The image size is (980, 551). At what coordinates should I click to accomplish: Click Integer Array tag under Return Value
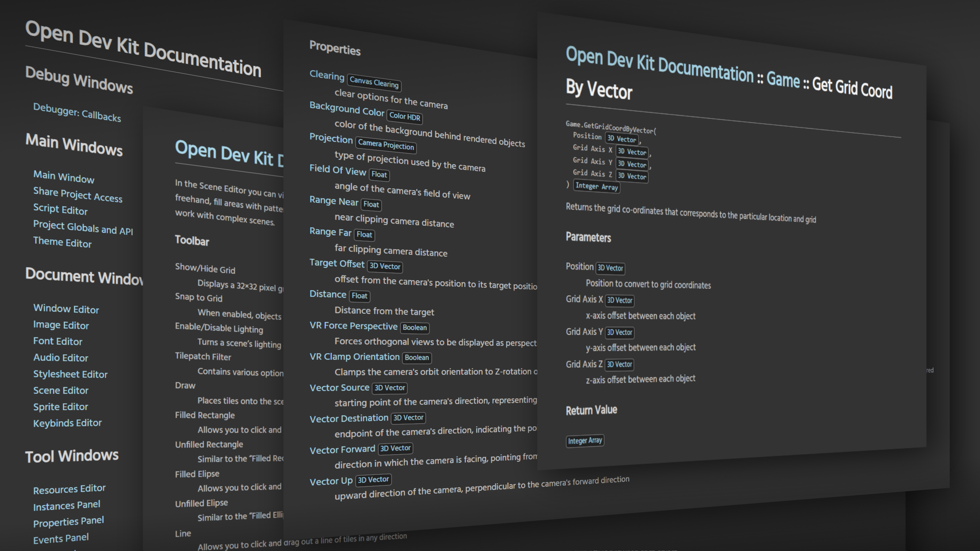click(585, 440)
